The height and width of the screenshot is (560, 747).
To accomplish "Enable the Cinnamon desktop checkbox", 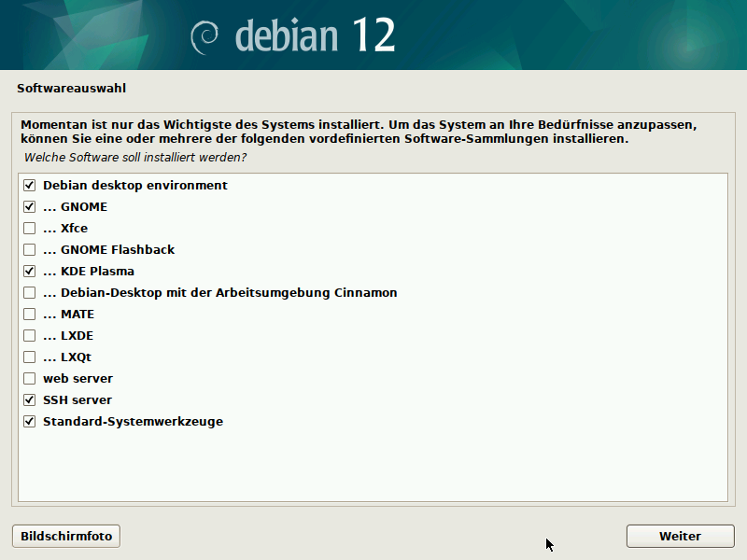I will [x=30, y=293].
